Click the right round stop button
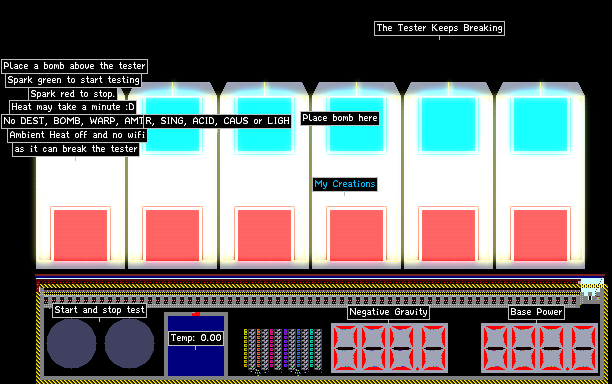Viewport: 612px width, 384px height. pyautogui.click(x=129, y=344)
